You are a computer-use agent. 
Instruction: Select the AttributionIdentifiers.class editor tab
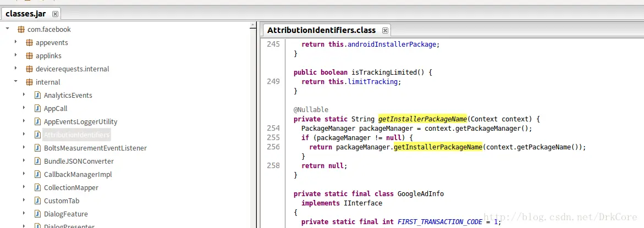[x=327, y=30]
